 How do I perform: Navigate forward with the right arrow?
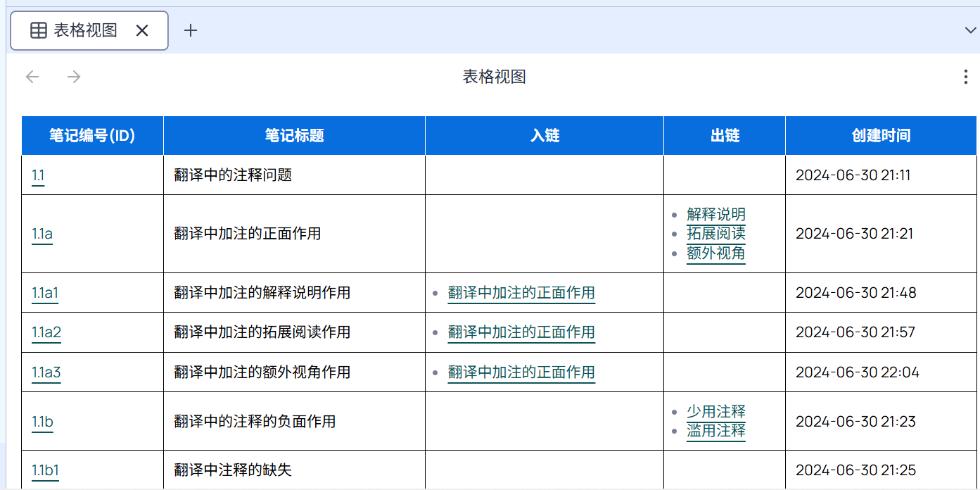[x=74, y=77]
